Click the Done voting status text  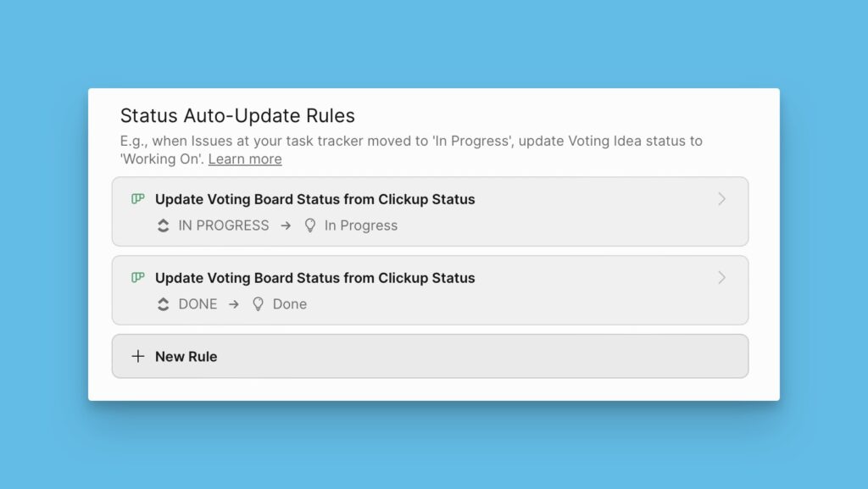click(291, 303)
